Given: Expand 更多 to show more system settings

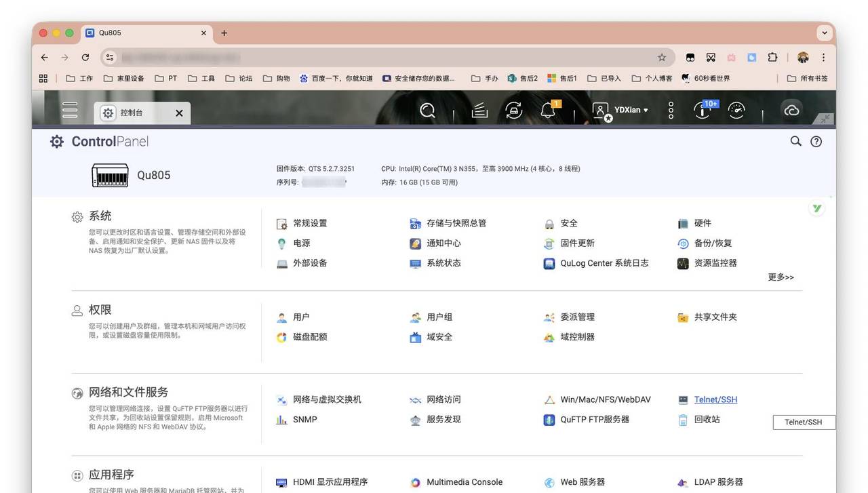Looking at the screenshot, I should pos(781,277).
